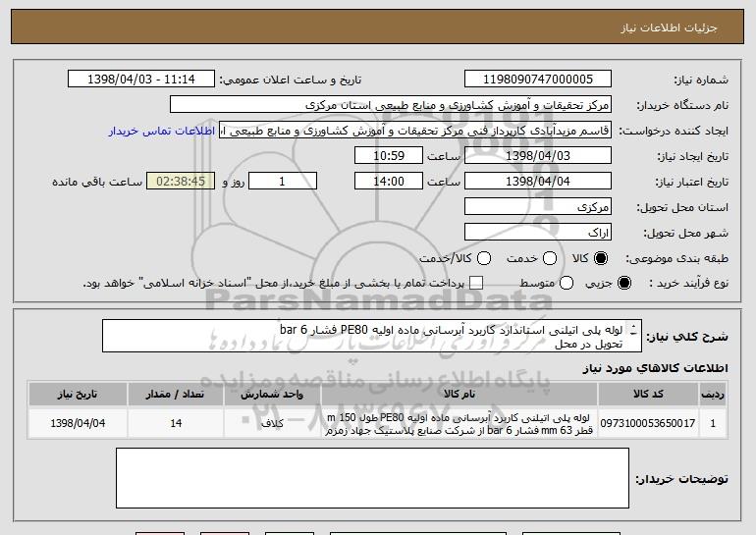The image size is (756, 535).
Task: Click the delivery province field مرکزی
Action: (538, 207)
